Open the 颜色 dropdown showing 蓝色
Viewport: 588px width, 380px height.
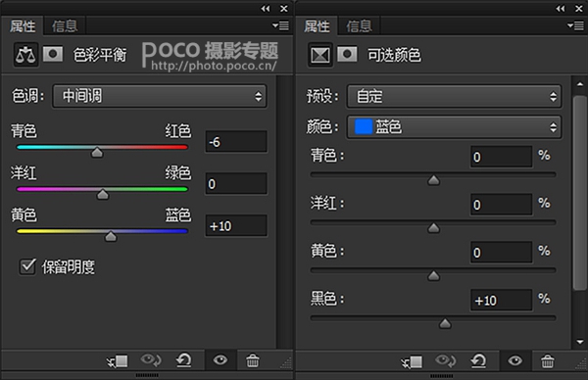pos(454,127)
